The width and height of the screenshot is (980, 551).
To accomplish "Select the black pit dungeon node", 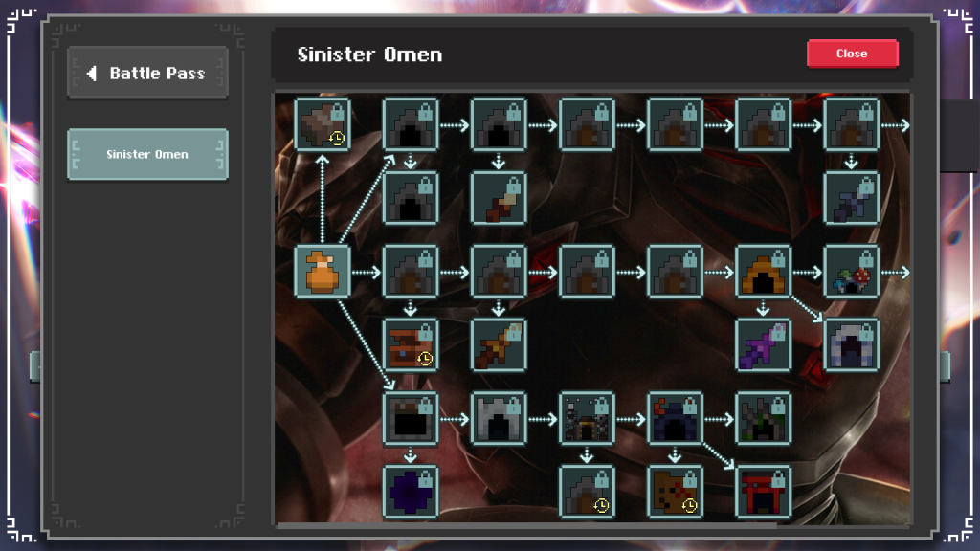I will (410, 419).
